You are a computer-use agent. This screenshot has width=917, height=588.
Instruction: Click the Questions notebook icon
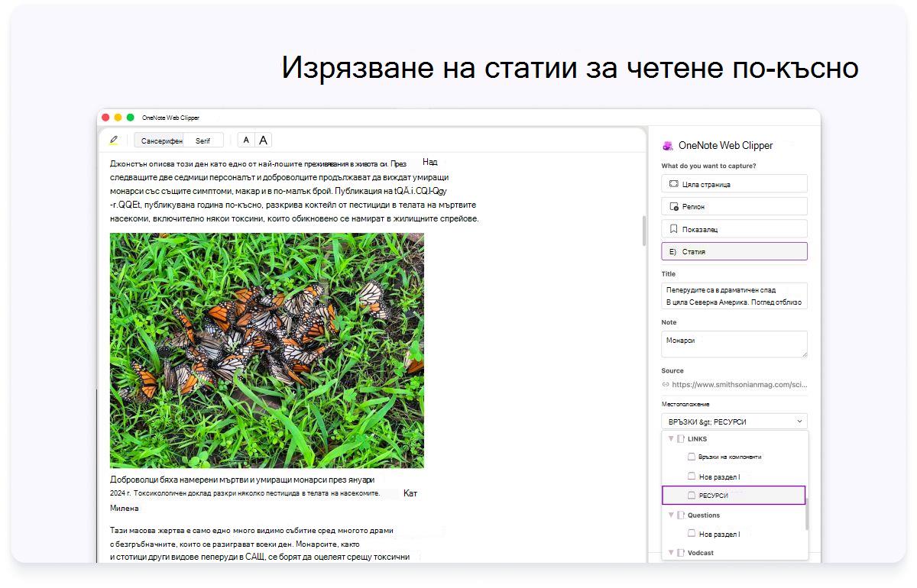(x=681, y=515)
